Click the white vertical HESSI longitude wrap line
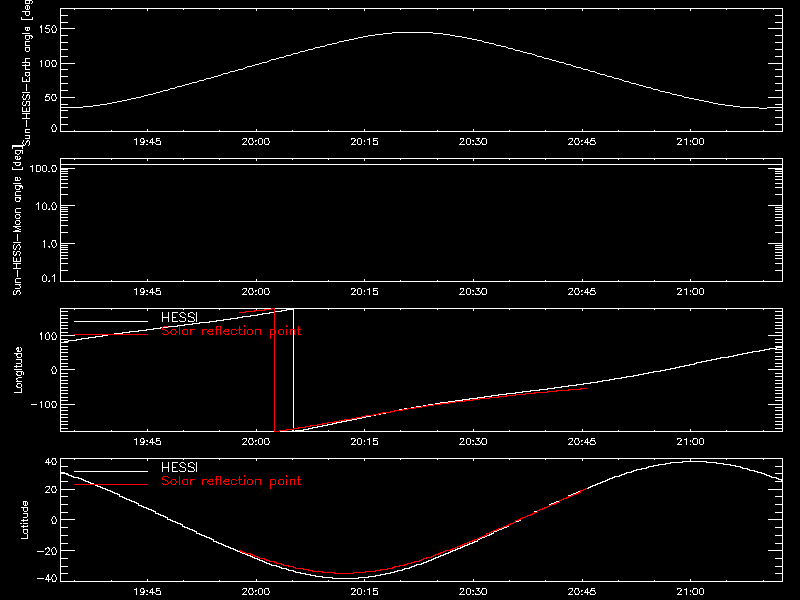800x600 pixels. [293, 370]
